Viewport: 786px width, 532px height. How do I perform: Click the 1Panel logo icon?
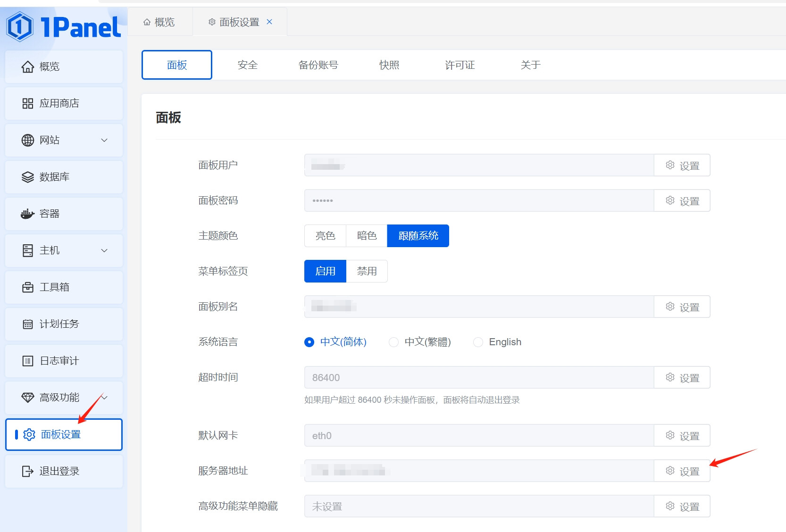pyautogui.click(x=19, y=26)
